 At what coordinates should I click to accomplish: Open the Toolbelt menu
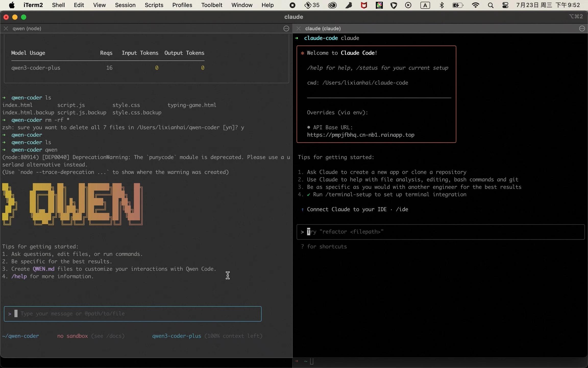click(x=212, y=5)
